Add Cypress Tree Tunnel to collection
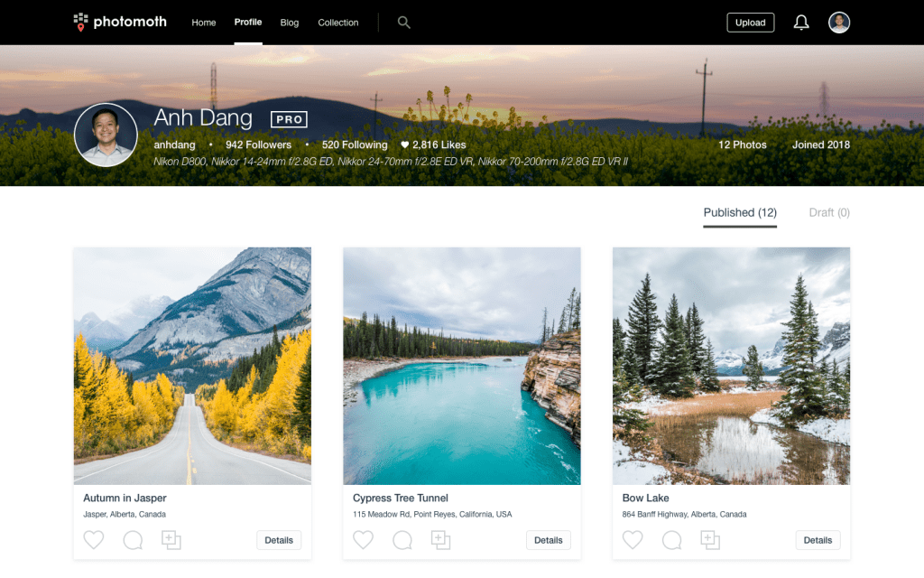 point(440,540)
